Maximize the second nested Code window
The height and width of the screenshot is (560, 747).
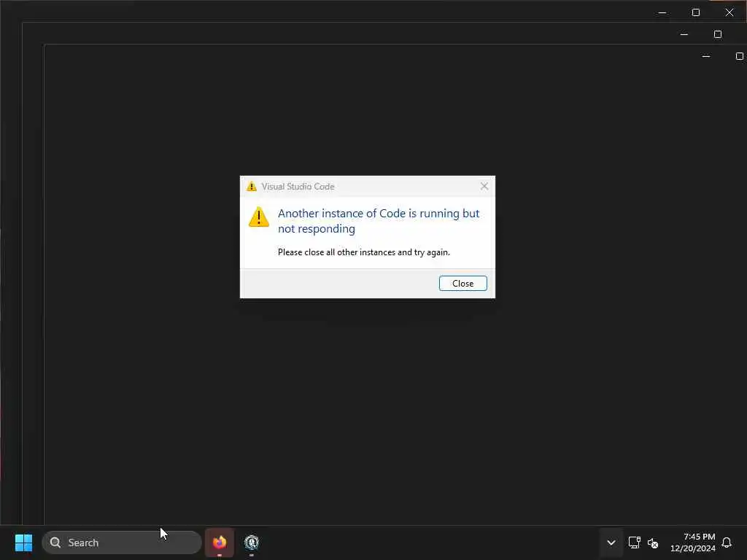[718, 34]
